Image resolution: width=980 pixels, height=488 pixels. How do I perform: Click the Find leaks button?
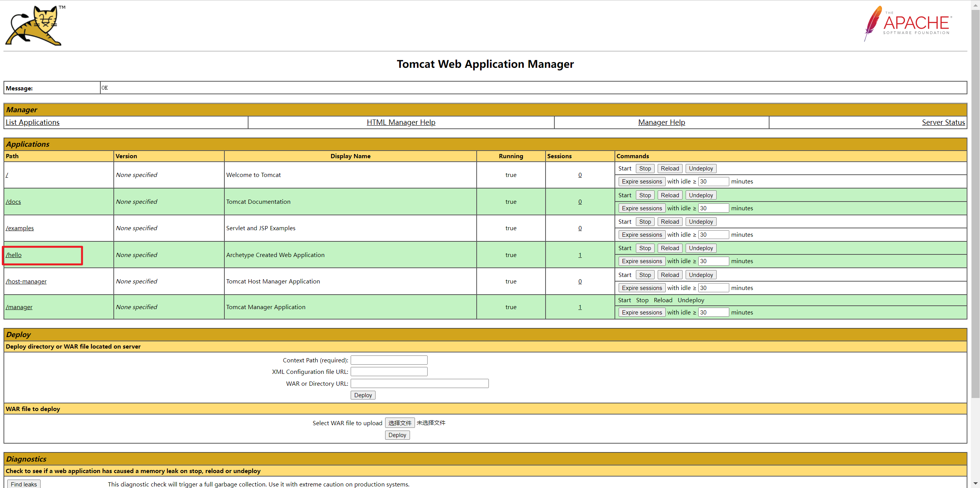(24, 484)
